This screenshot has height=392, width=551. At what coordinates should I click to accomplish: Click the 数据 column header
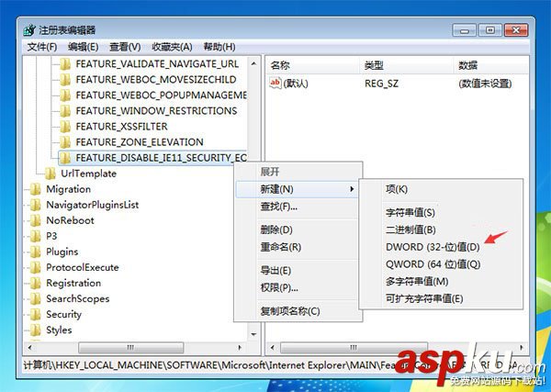pos(491,65)
